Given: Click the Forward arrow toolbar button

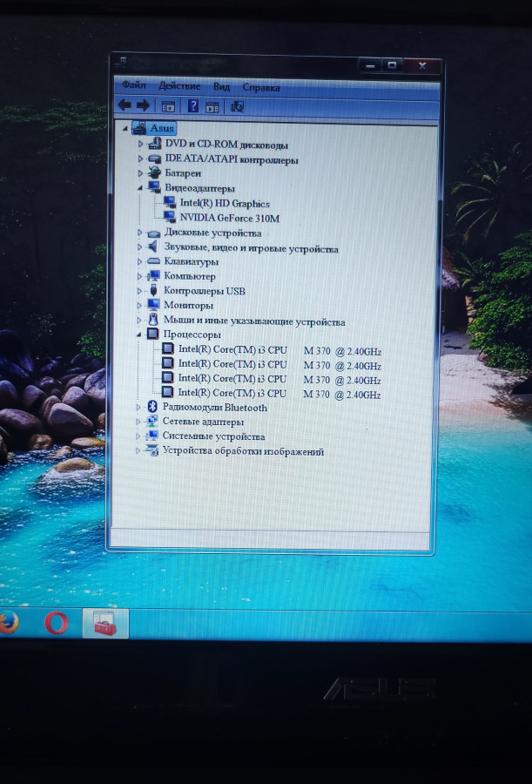Looking at the screenshot, I should [143, 105].
